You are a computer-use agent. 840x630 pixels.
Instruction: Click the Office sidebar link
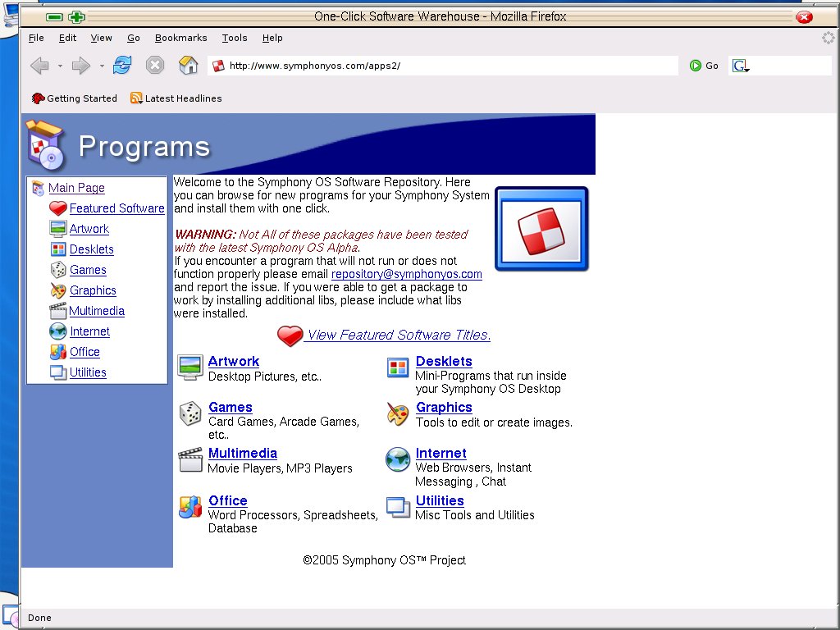pos(84,352)
